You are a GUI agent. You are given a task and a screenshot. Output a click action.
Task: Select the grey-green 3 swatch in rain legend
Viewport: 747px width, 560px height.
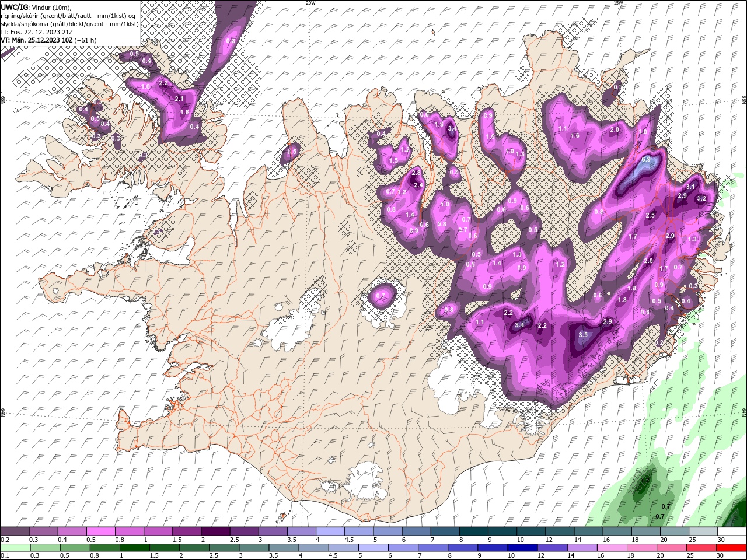(253, 548)
